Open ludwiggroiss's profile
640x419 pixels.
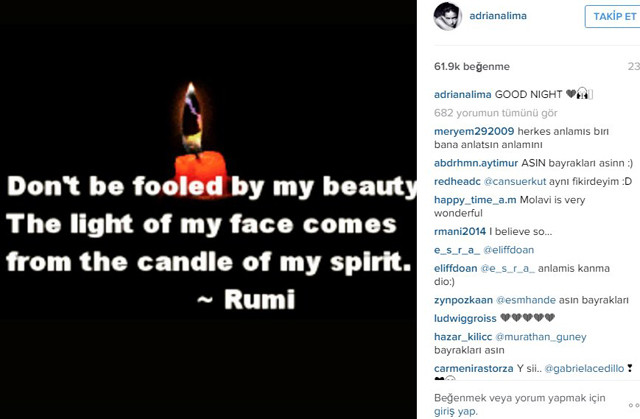465,318
